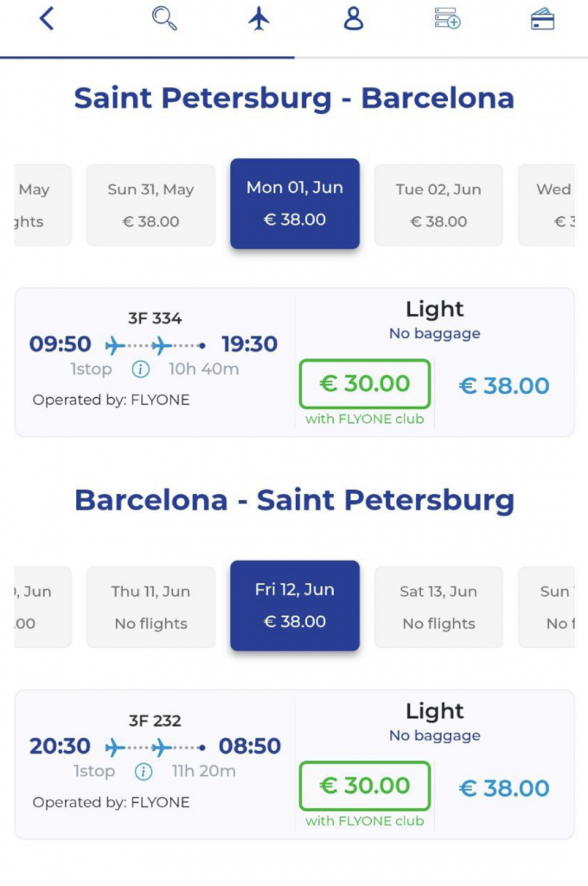Tap the 09:50 outbound flight card
Viewport: 588px width, 886px height.
154,362
